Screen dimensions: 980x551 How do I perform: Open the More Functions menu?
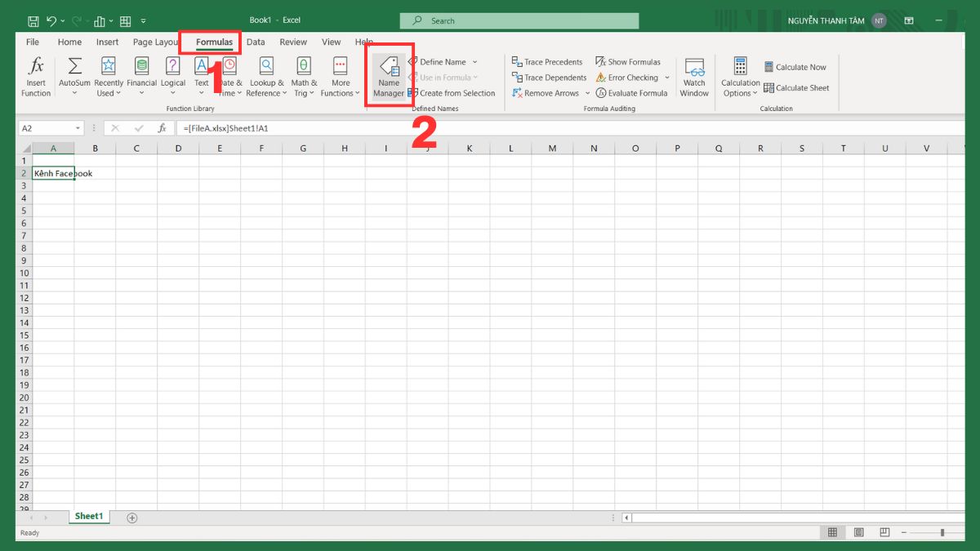point(341,78)
